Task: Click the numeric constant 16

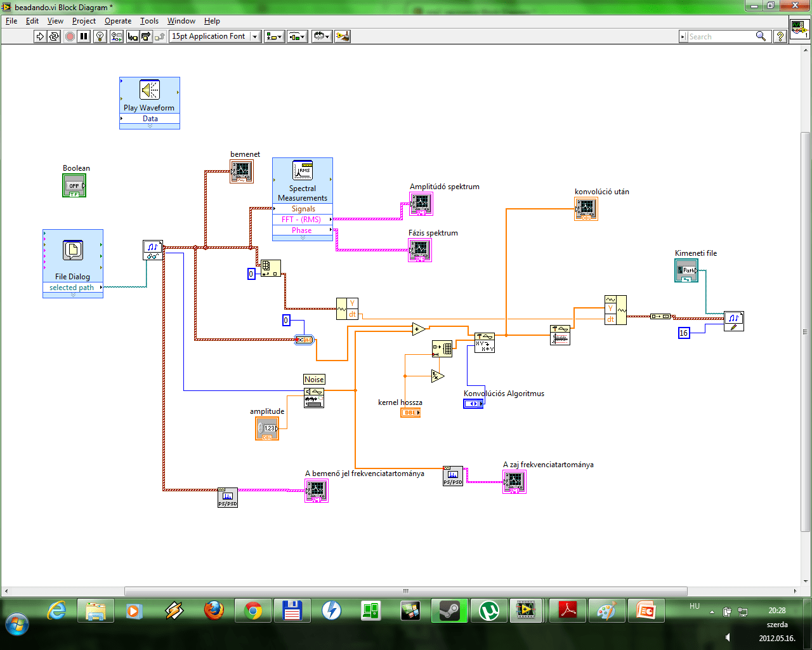Action: tap(684, 333)
